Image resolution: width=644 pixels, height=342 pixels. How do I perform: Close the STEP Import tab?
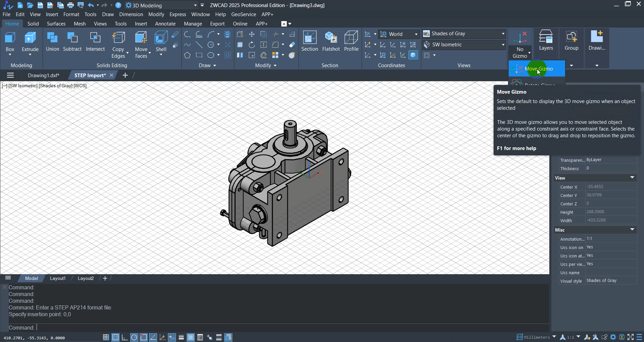click(111, 76)
